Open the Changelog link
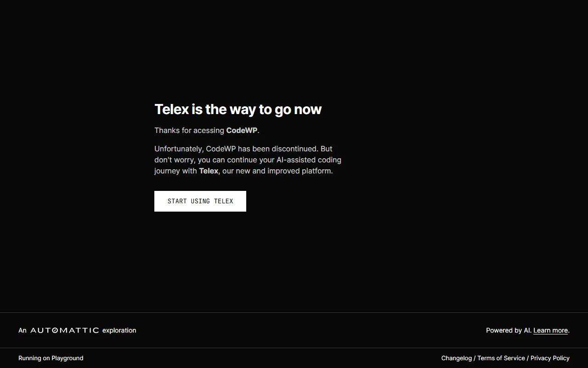 coord(456,358)
